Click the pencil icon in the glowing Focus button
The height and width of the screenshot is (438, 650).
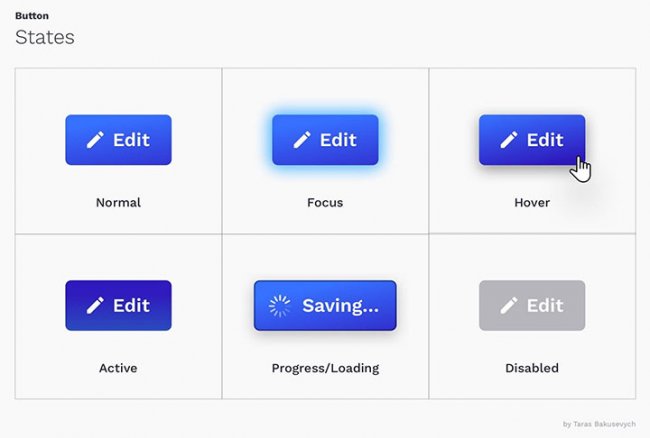point(302,140)
